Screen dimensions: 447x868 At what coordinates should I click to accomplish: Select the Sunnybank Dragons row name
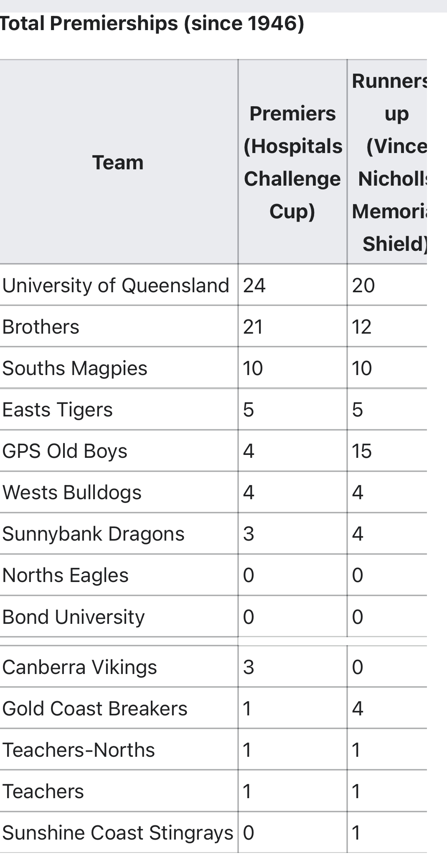pos(93,534)
